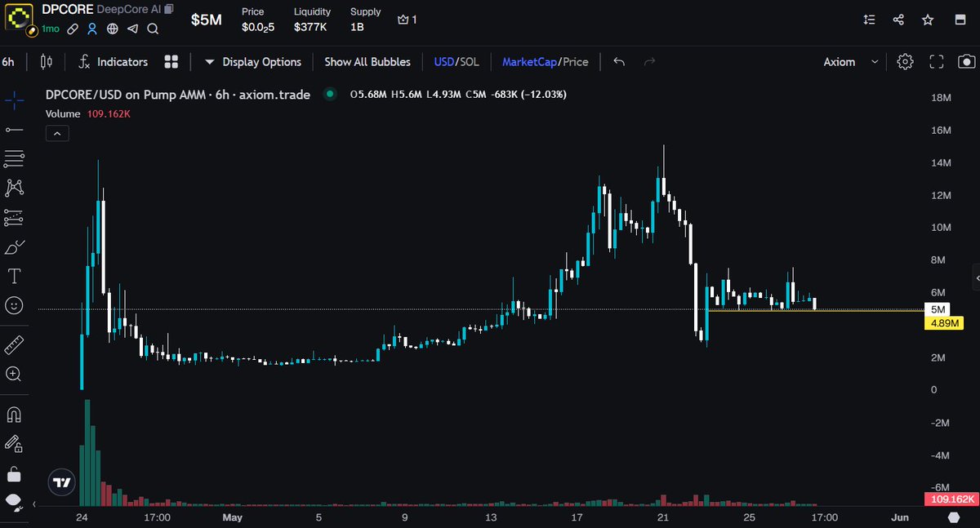Open the pill link icon under DPCORE
The image size is (980, 528).
tap(73, 29)
